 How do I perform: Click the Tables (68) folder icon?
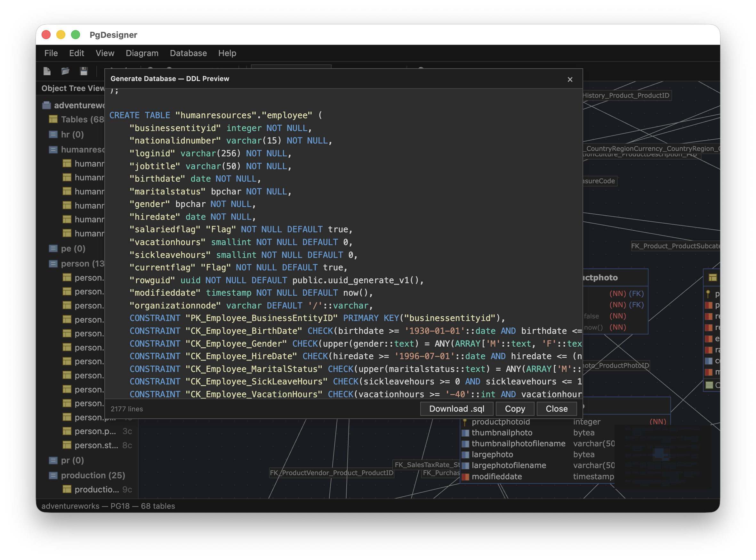[x=53, y=119]
